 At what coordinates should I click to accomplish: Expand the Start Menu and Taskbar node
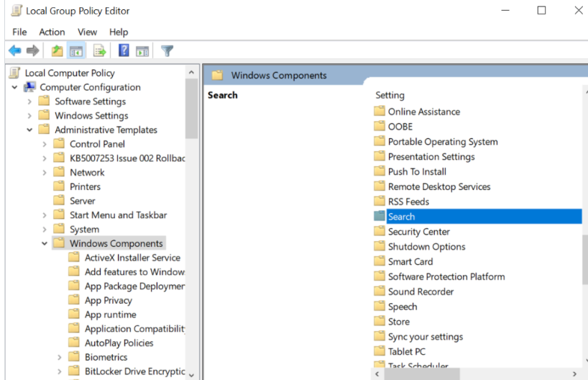point(45,215)
